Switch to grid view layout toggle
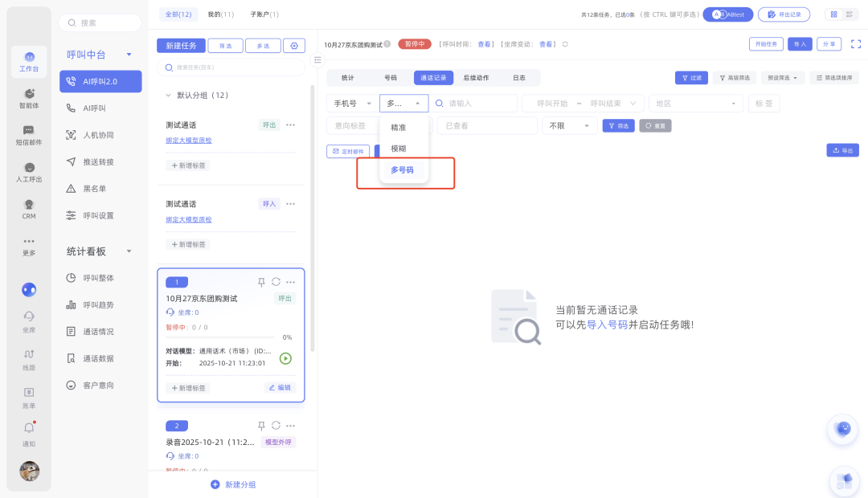The image size is (868, 498). (833, 14)
